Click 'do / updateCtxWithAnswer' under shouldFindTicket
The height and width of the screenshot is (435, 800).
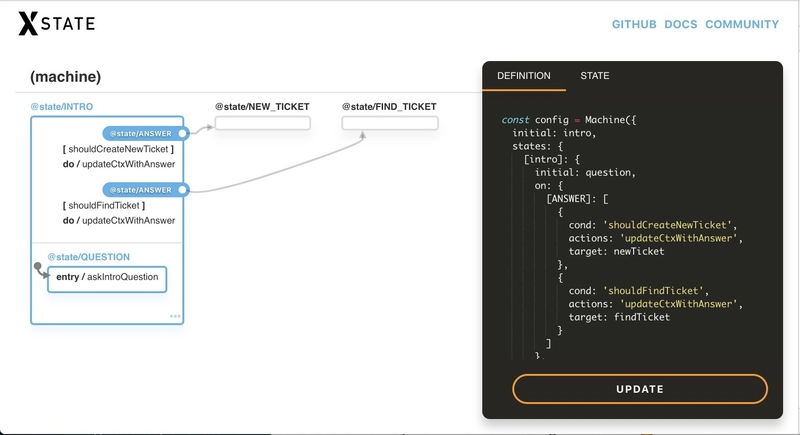pyautogui.click(x=119, y=220)
